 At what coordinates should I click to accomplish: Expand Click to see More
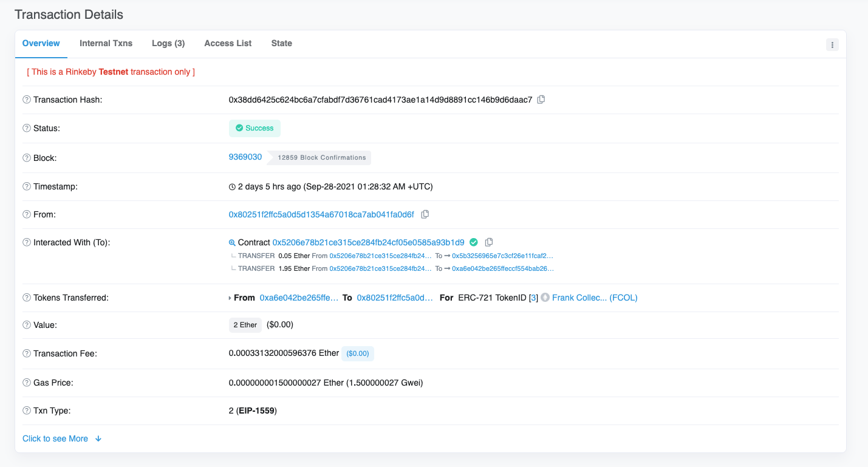61,438
